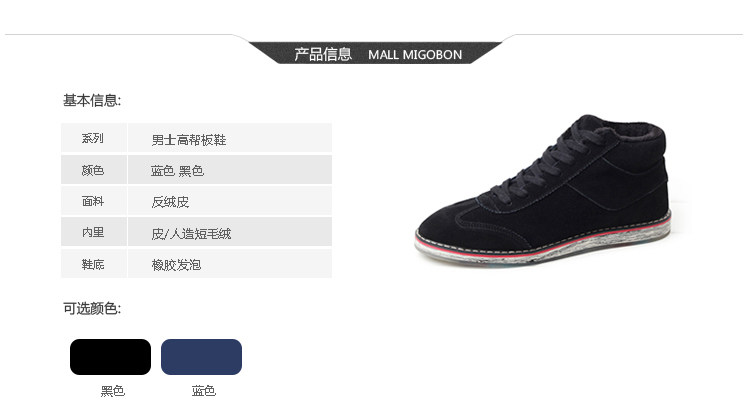Click the MALL MIGOBON text
This screenshot has height=420, width=750.
click(x=415, y=55)
